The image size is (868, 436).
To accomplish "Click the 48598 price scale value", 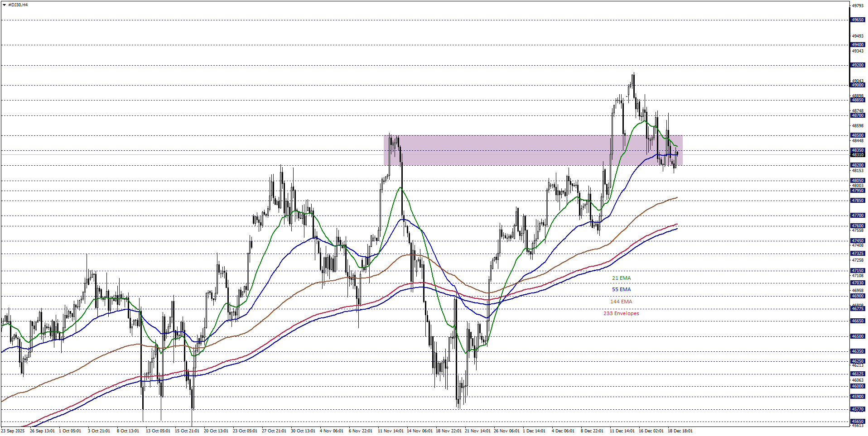I will 858,125.
